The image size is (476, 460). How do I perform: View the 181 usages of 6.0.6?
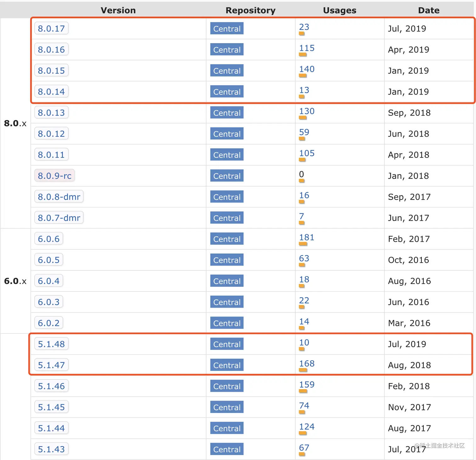tap(307, 238)
